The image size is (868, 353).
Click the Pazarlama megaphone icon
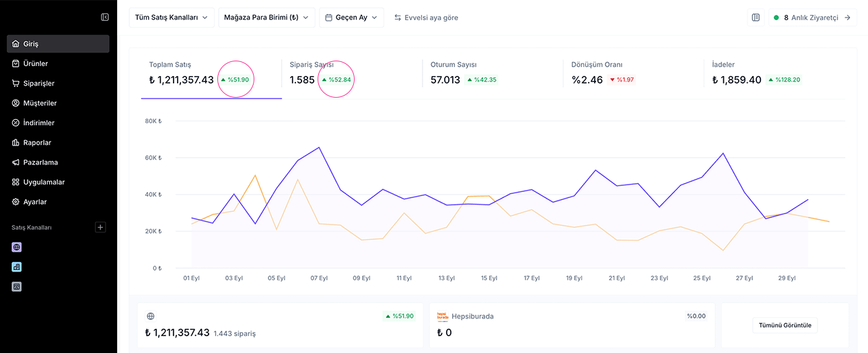tap(16, 162)
